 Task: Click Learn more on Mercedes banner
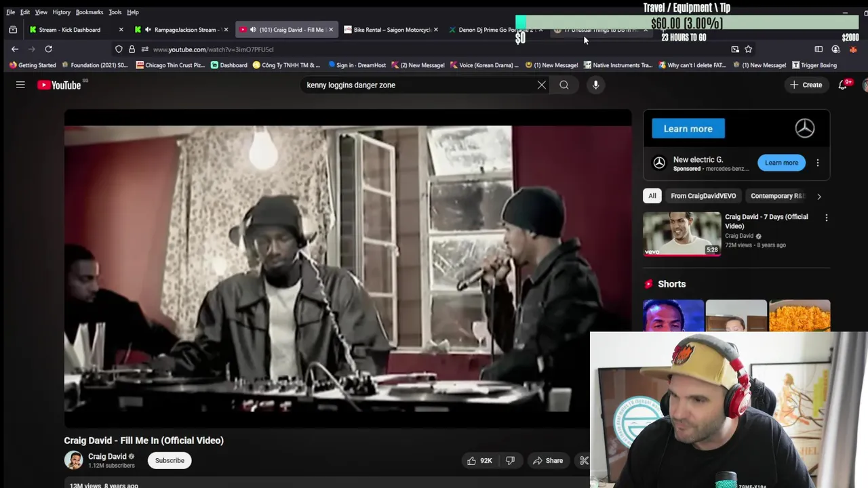(688, 129)
